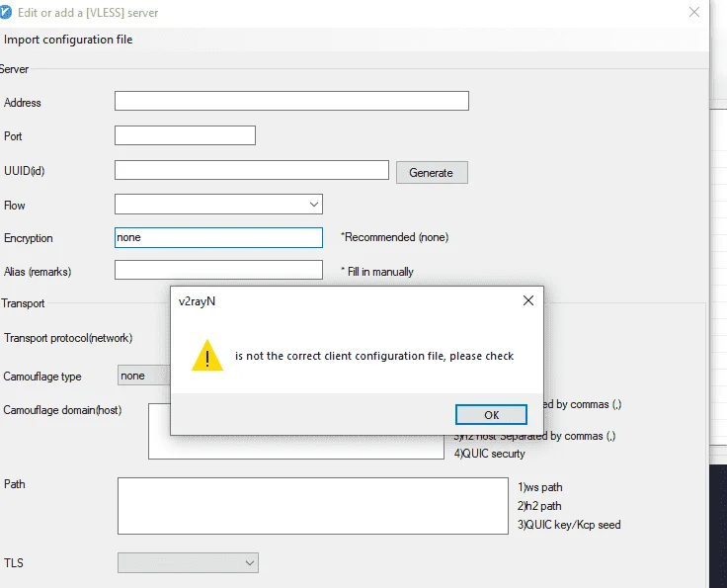Image resolution: width=727 pixels, height=588 pixels.
Task: Click the '1)ws path' hint text
Action: pyautogui.click(x=540, y=487)
